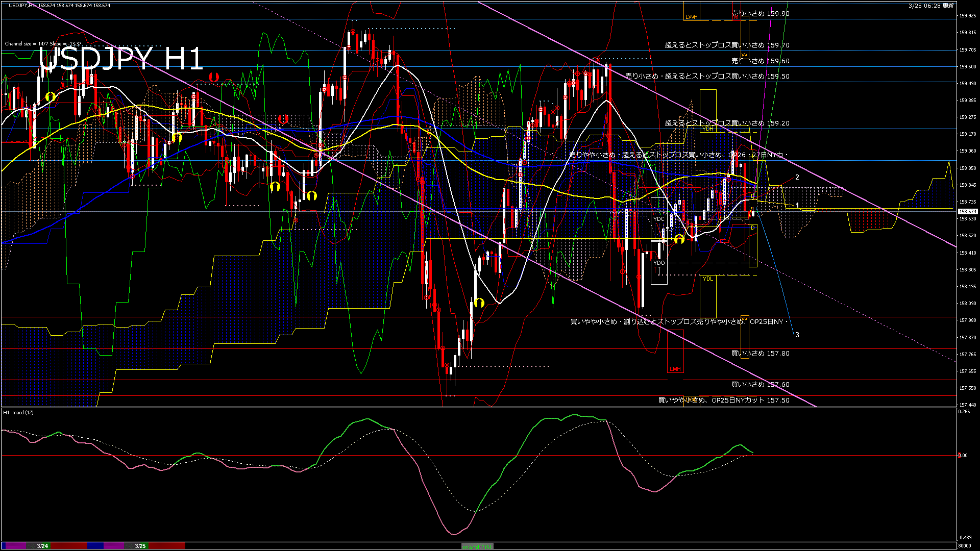Click the MACD 0.00 zero-level marker
The image size is (980, 551).
pyautogui.click(x=962, y=456)
